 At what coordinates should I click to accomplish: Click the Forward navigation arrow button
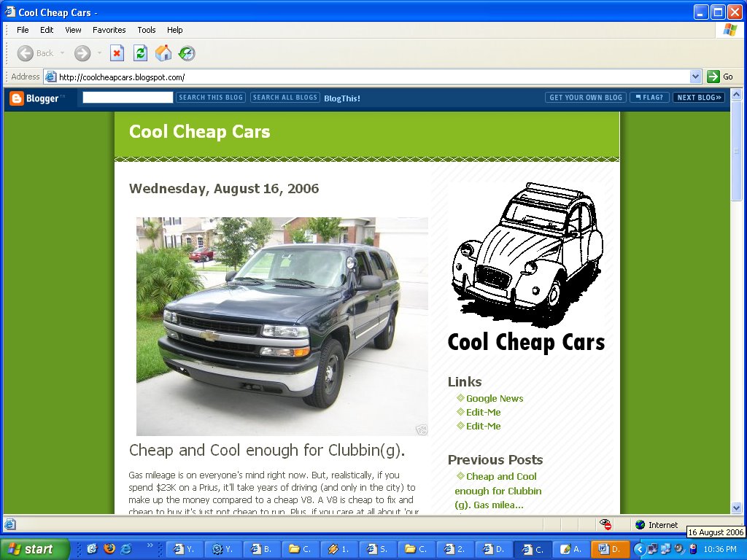pyautogui.click(x=82, y=53)
